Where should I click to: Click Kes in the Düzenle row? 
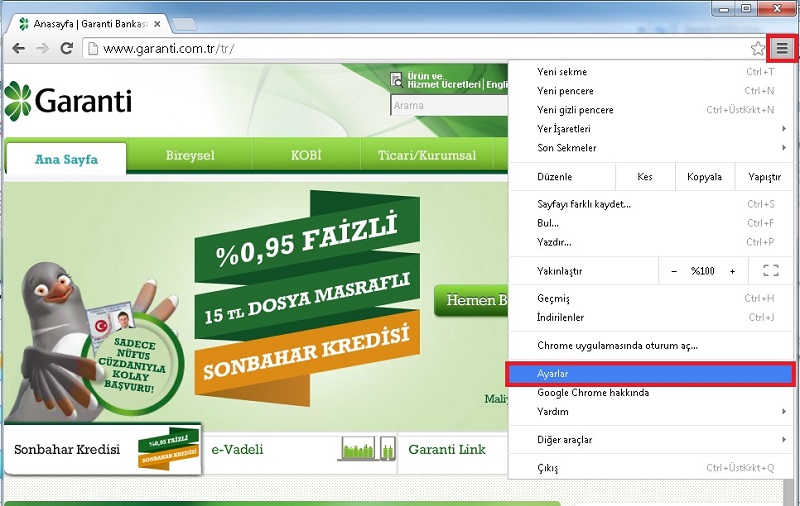(x=645, y=176)
